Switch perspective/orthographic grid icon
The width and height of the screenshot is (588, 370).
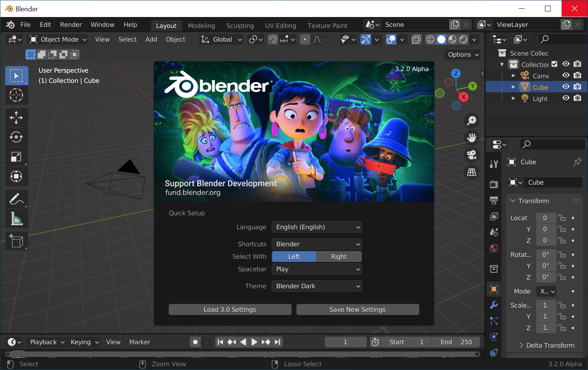472,172
